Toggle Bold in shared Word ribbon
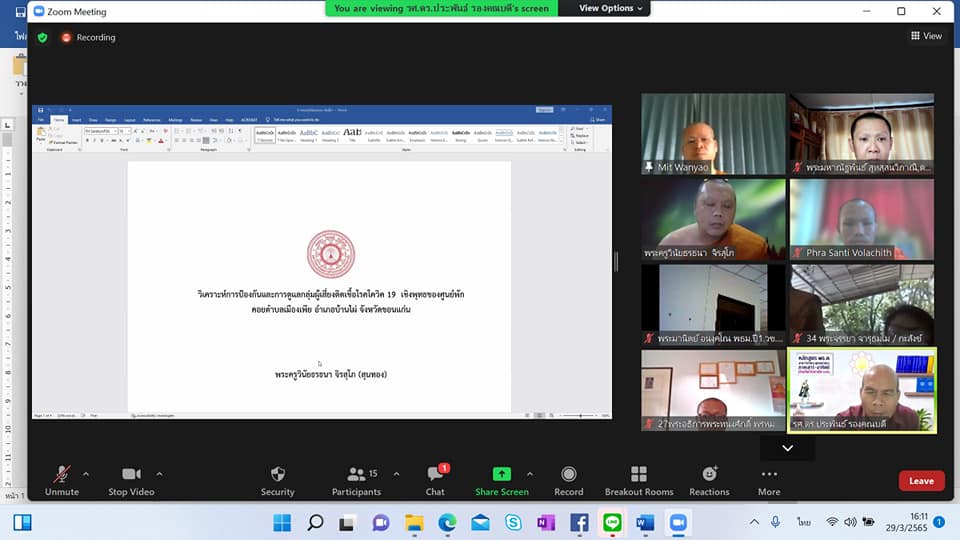960x540 pixels. click(87, 141)
